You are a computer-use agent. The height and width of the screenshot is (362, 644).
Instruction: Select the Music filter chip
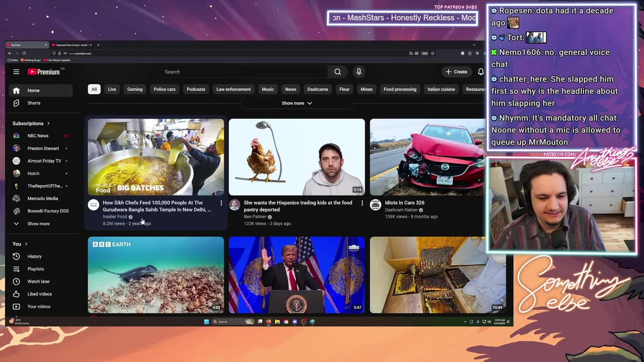click(268, 89)
